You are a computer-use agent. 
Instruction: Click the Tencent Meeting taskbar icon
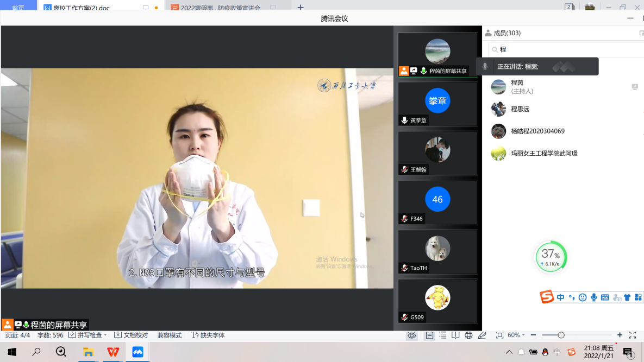pos(137,352)
